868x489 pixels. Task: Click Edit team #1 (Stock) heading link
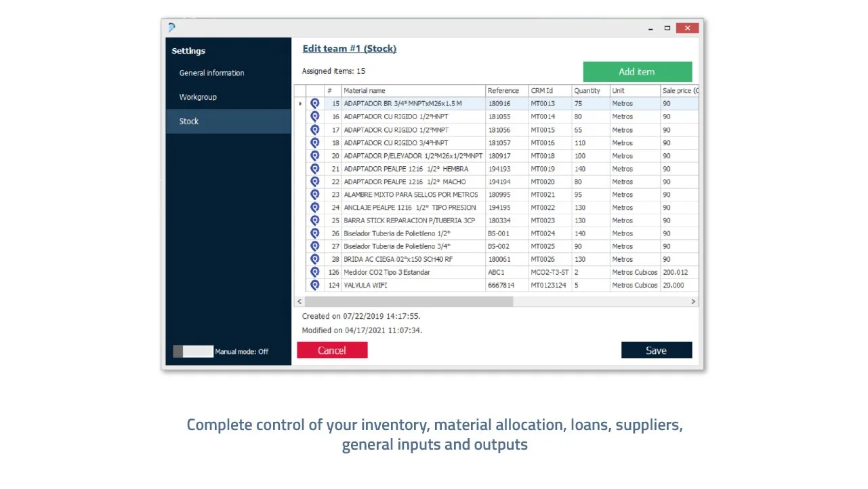(x=350, y=49)
